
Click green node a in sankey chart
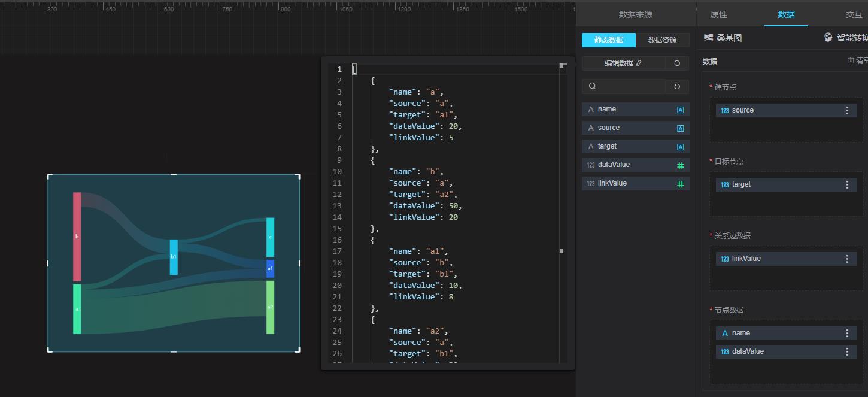(x=77, y=309)
